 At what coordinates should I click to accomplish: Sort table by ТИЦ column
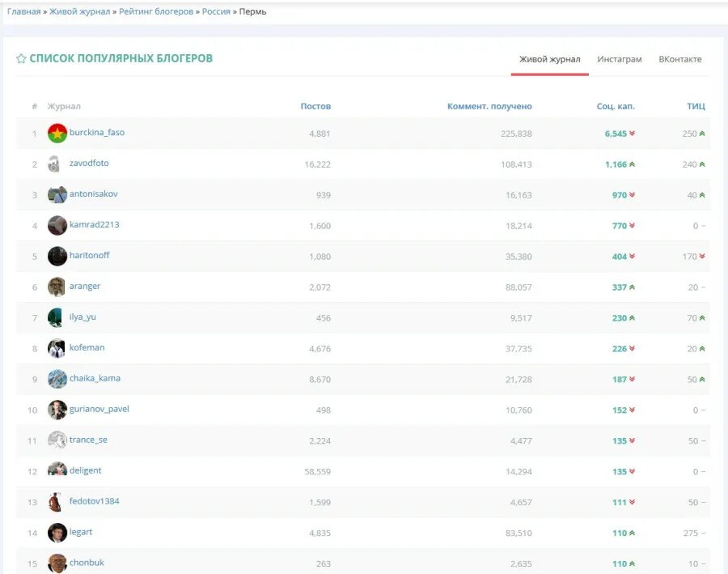click(x=696, y=106)
